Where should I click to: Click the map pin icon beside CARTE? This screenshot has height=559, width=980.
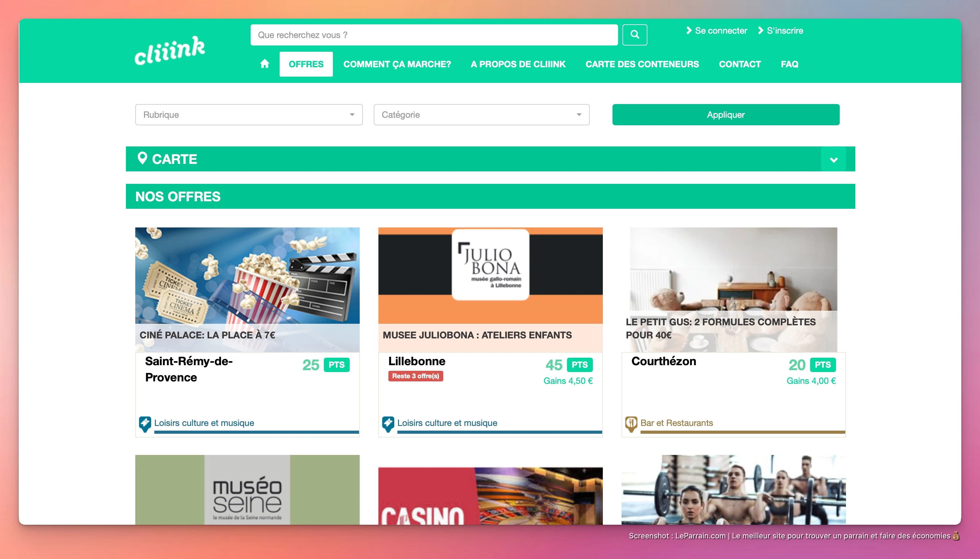click(x=142, y=158)
